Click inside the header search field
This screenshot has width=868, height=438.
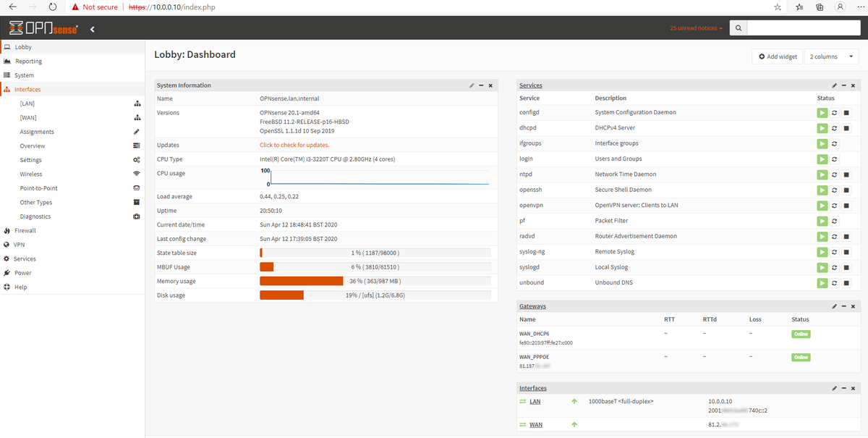[x=803, y=28]
